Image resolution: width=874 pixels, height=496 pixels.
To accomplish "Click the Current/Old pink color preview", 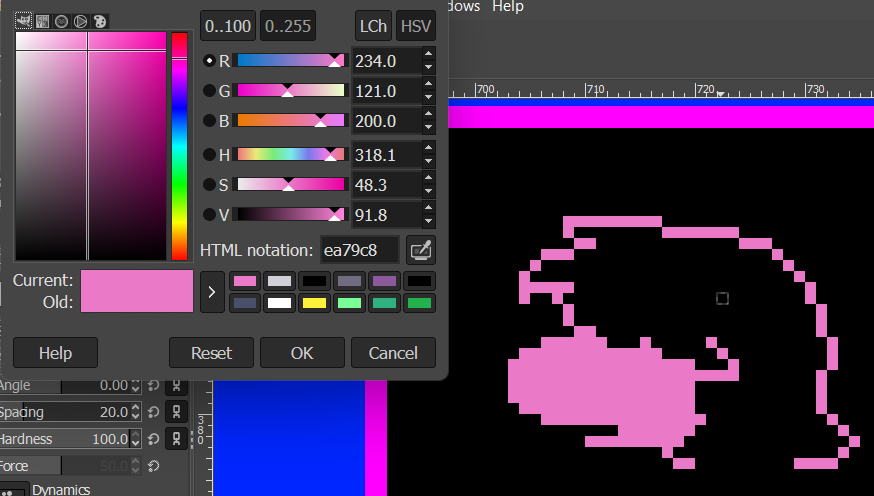I will pyautogui.click(x=137, y=291).
